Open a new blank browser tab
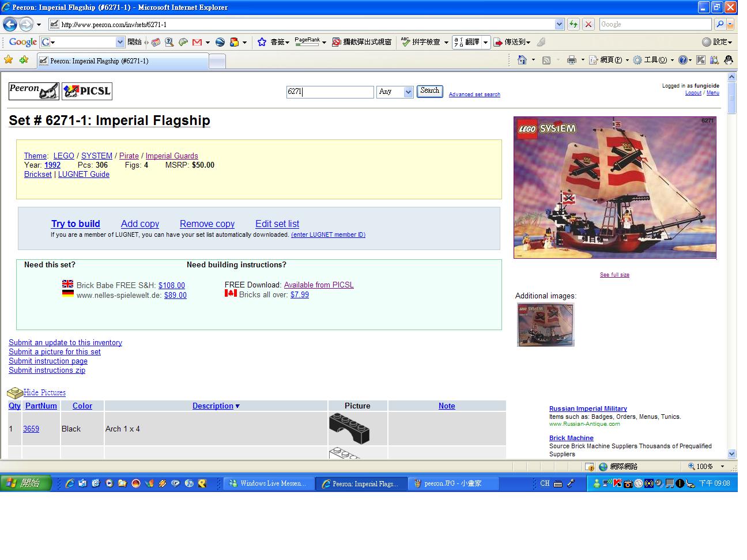Viewport: 747px width, 560px height. tap(217, 61)
